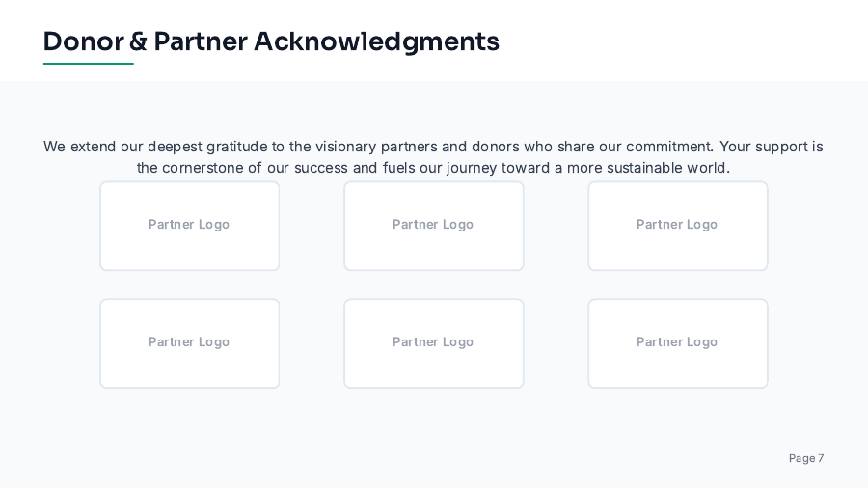This screenshot has height=489, width=868.
Task: Click the word "visionary" in the paragraph
Action: pyautogui.click(x=345, y=147)
